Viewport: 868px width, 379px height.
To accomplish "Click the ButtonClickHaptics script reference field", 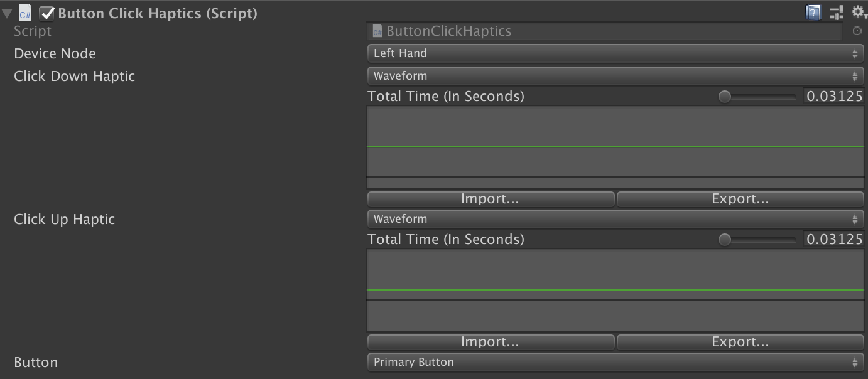I will (x=604, y=31).
